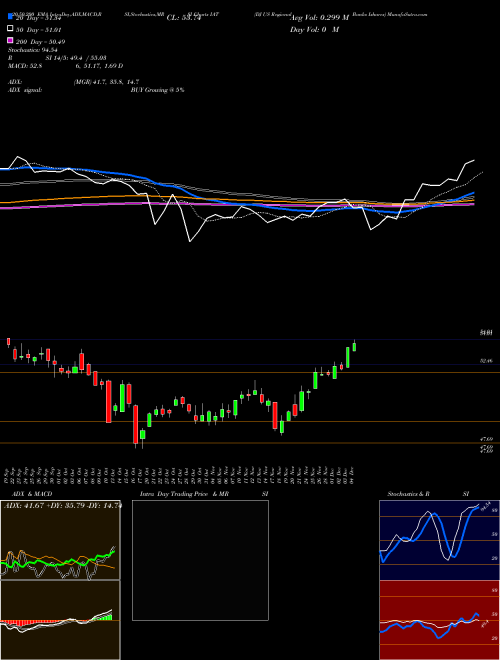The image size is (500, 660).
Task: Click the empty Intra Day price panel
Action: 200,560
